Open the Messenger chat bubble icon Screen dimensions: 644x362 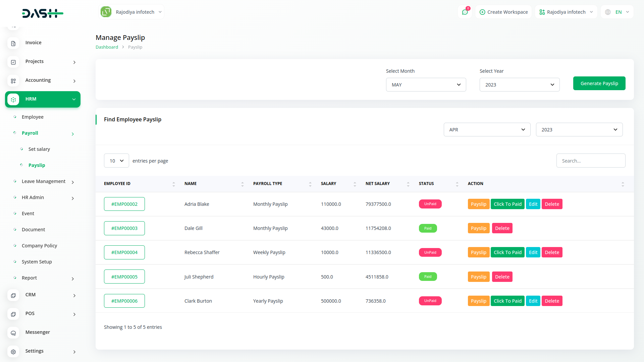tap(13, 333)
